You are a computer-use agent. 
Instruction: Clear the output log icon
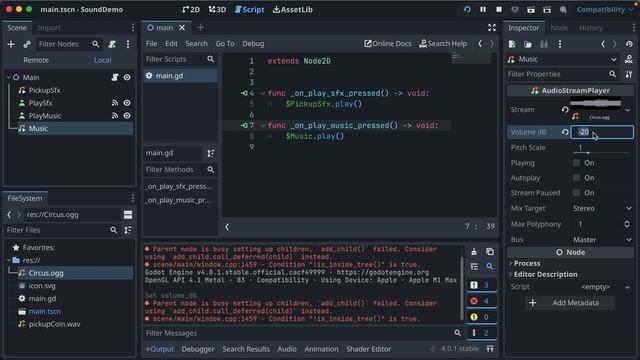474,252
